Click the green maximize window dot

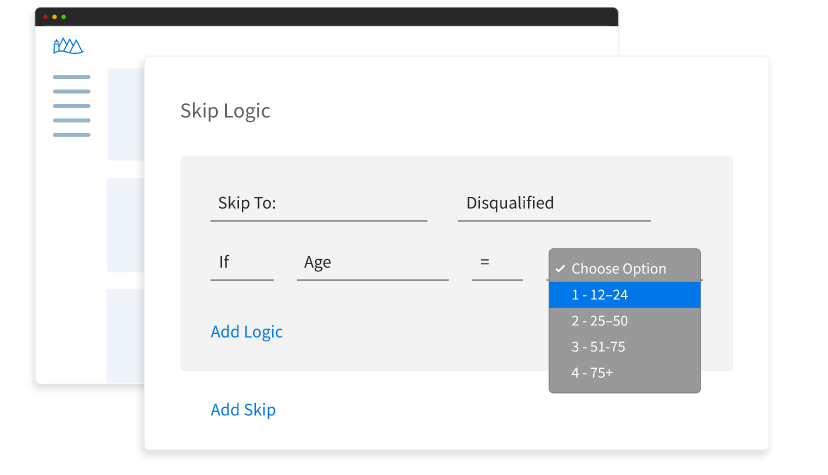click(63, 17)
